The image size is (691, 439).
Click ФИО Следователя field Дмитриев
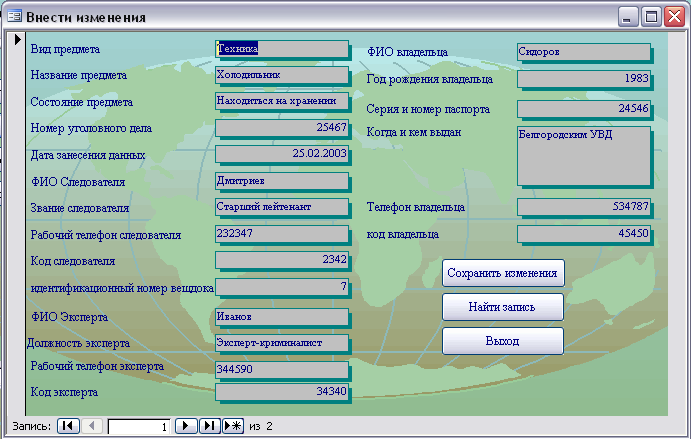[x=282, y=181]
